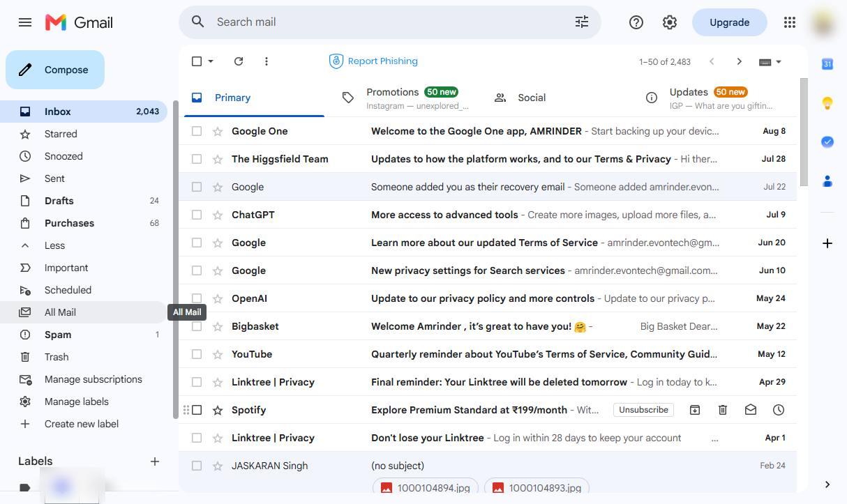Select the Bigbasket email checkbox
This screenshot has width=847, height=504.
[x=197, y=326]
